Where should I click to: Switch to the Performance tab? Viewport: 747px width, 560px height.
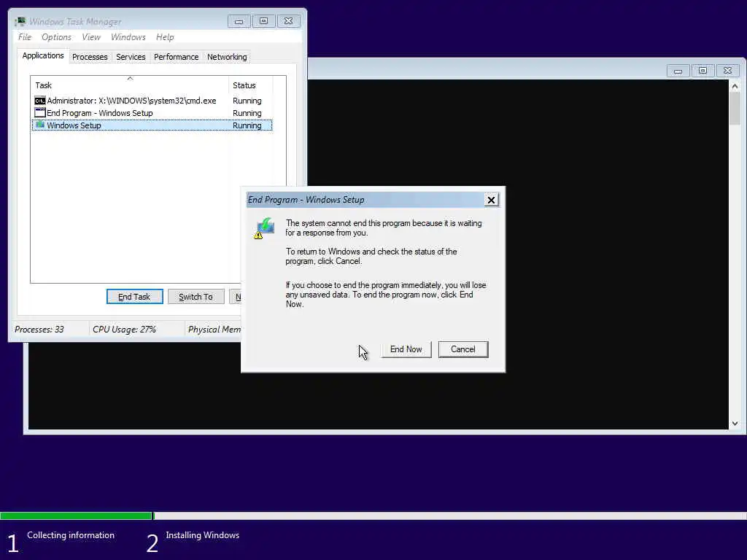click(x=176, y=57)
